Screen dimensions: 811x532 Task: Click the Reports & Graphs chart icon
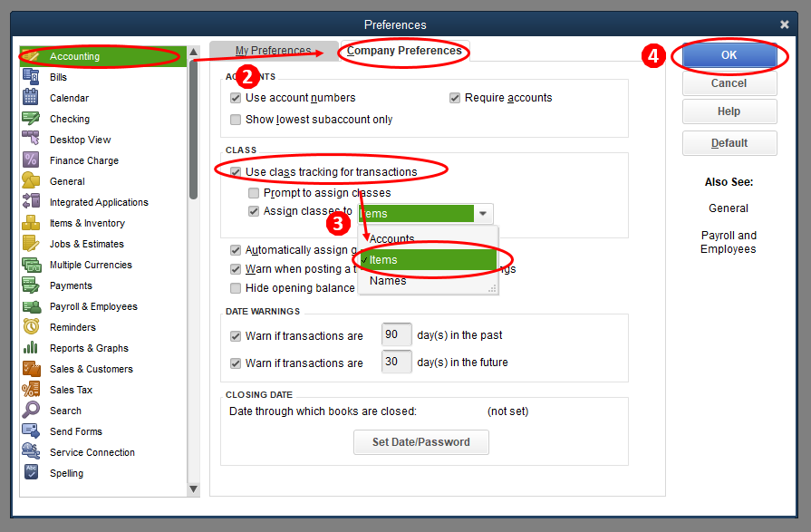coord(31,348)
